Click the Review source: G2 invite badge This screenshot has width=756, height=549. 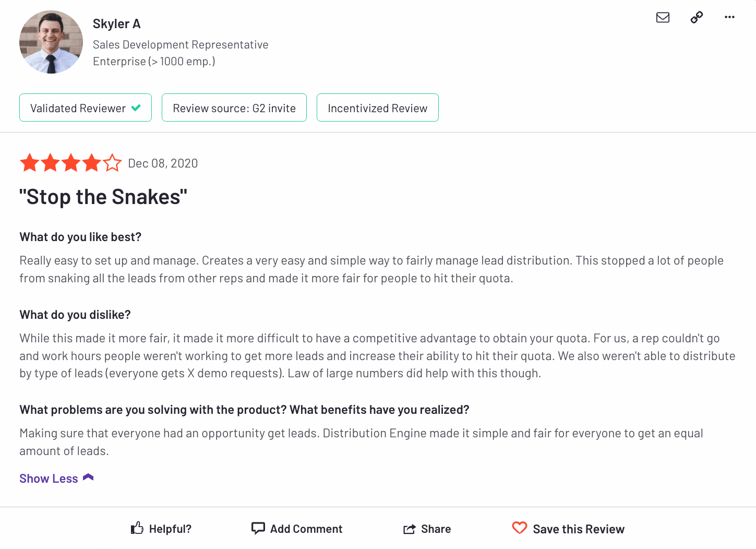point(234,108)
